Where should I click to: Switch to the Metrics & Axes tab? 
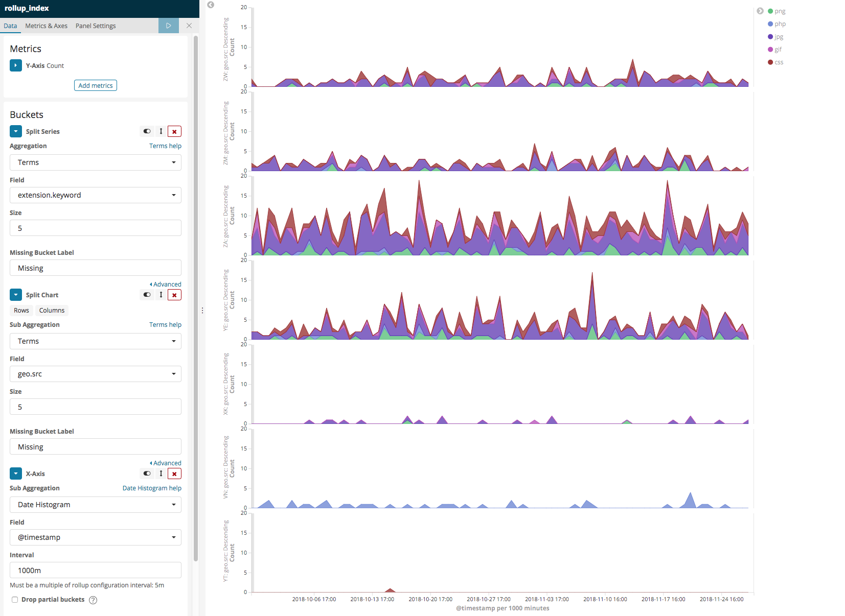46,26
